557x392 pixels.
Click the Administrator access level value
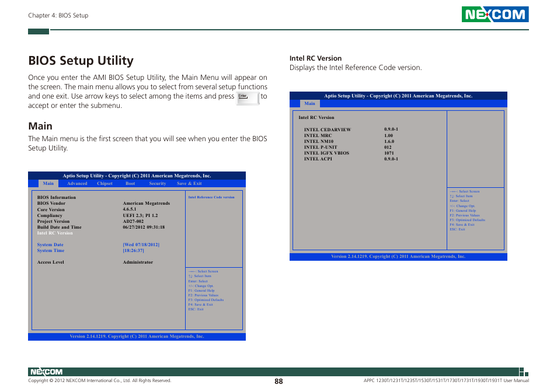[x=138, y=262]
